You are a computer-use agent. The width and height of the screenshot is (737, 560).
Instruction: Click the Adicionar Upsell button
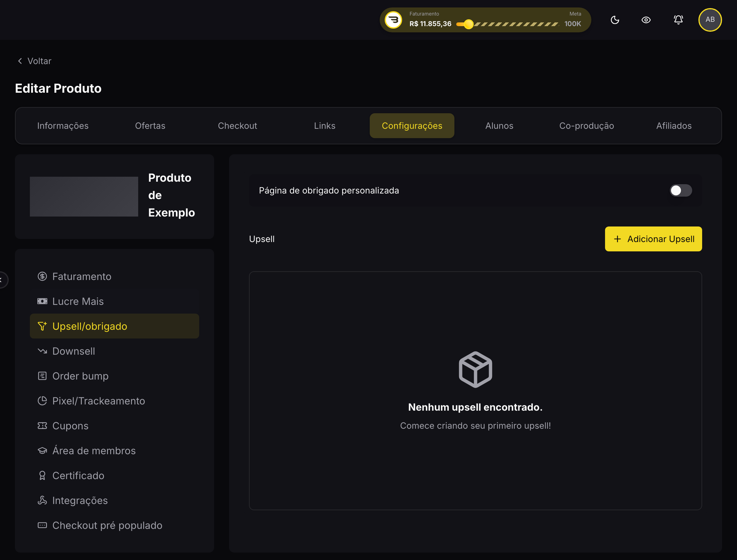653,239
